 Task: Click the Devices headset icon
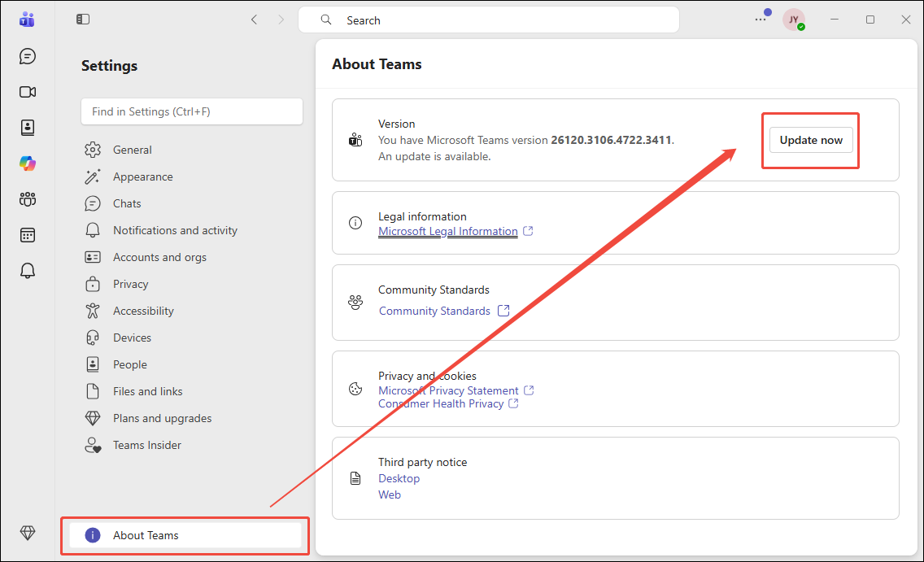pos(93,338)
